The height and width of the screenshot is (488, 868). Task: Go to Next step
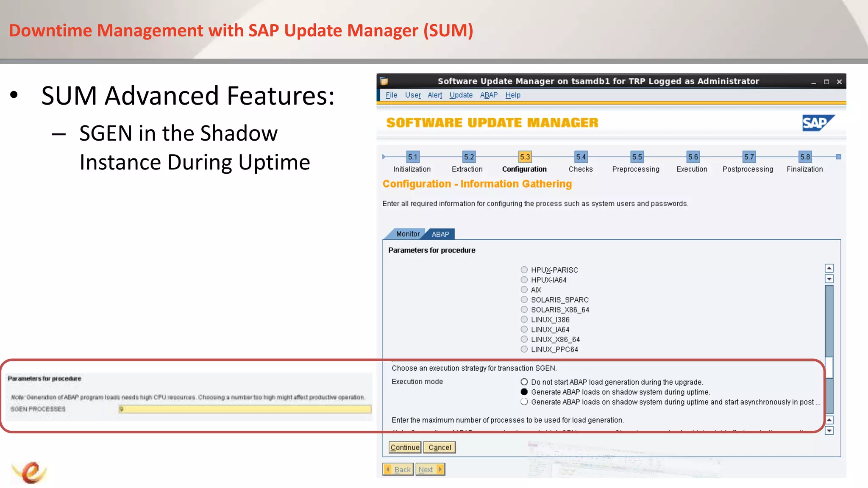[430, 469]
